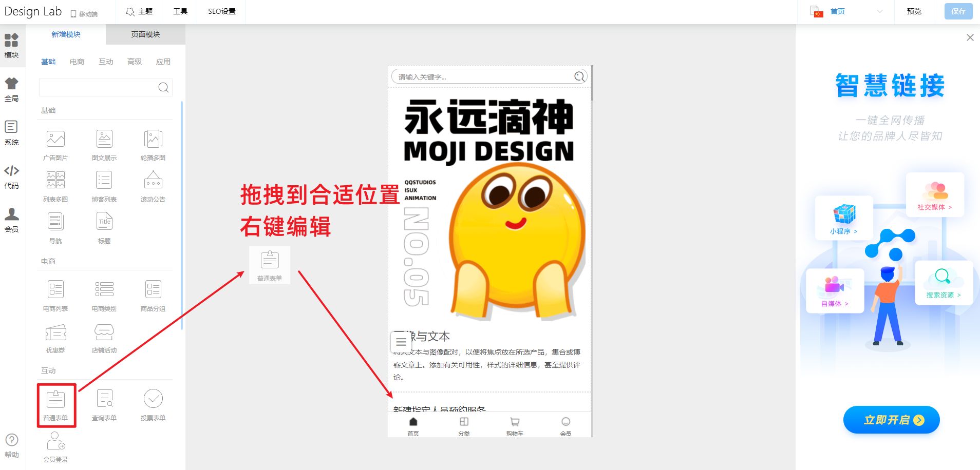The height and width of the screenshot is (470, 980).
Task: Switch to the 新增模块 tab
Action: click(66, 34)
